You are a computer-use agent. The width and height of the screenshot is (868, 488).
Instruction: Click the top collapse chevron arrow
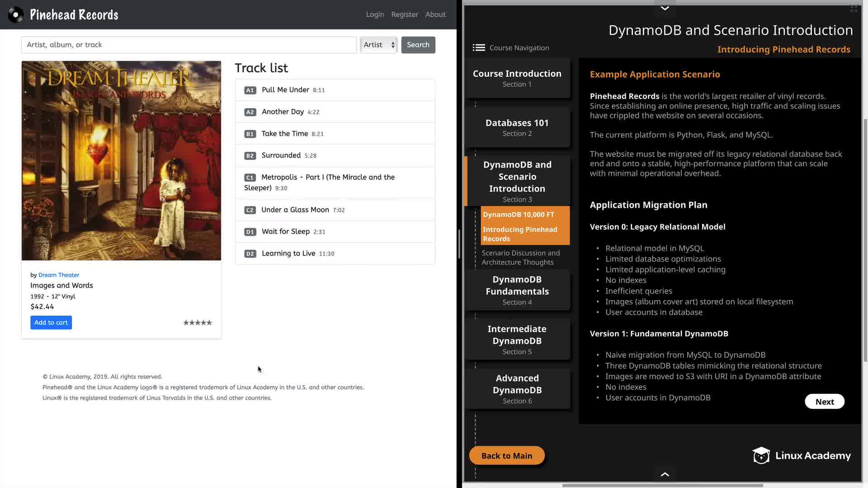pyautogui.click(x=665, y=8)
